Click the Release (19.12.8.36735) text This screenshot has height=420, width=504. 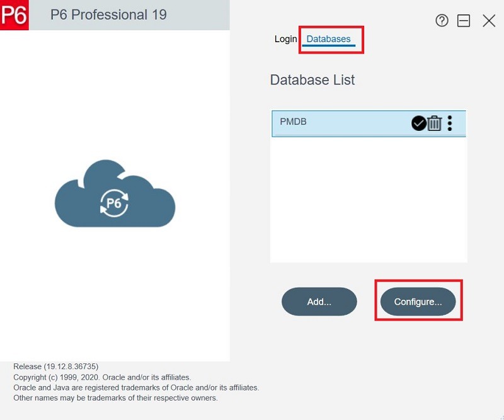56,366
